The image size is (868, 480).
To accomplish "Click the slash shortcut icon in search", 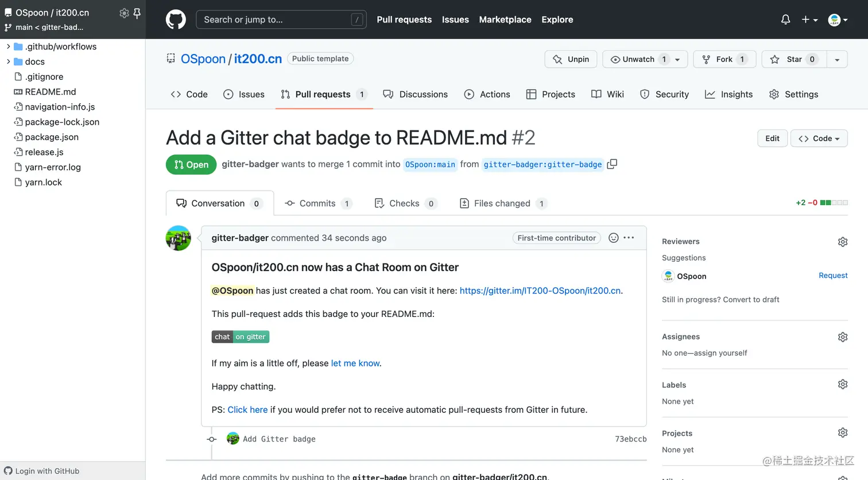I will [357, 20].
